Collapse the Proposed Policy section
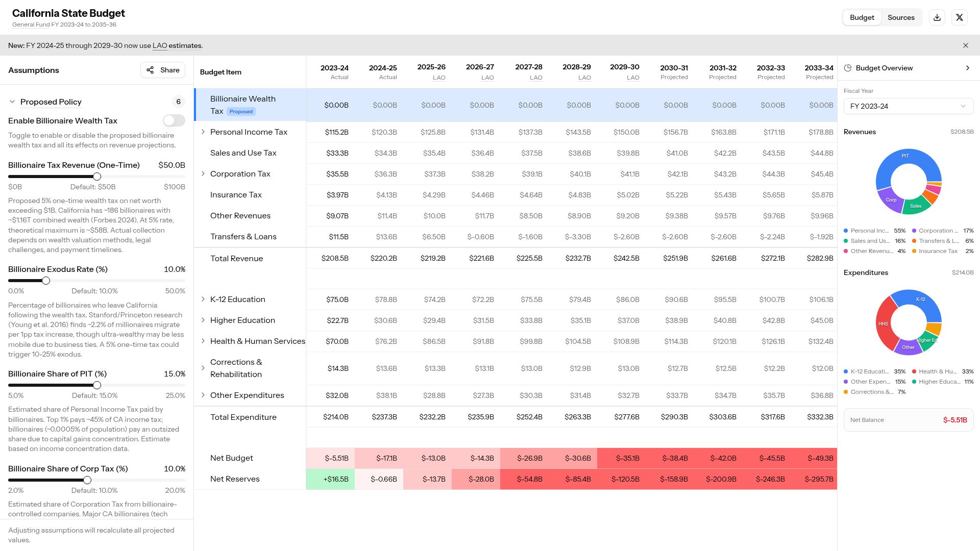This screenshot has width=980, height=551. pyautogui.click(x=12, y=102)
